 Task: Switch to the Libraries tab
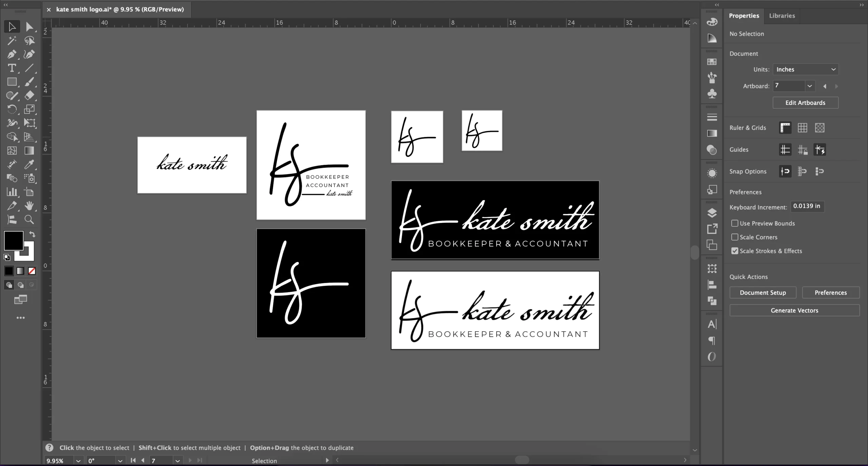click(782, 16)
